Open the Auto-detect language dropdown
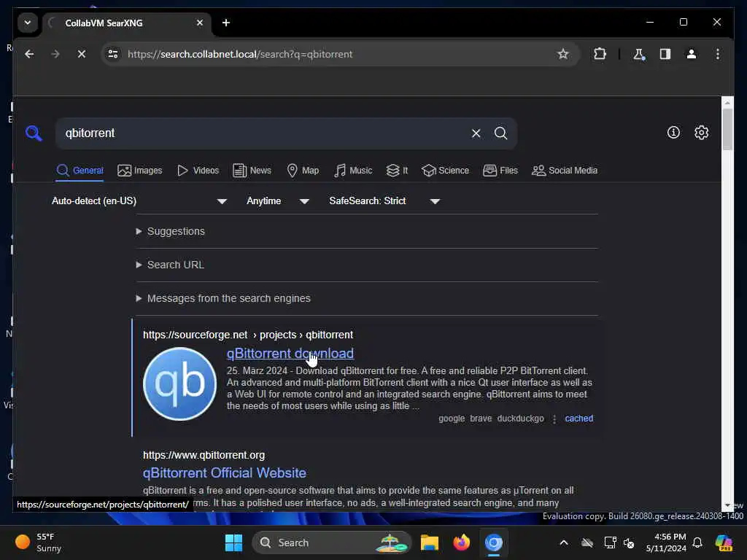This screenshot has height=560, width=747. (x=139, y=201)
